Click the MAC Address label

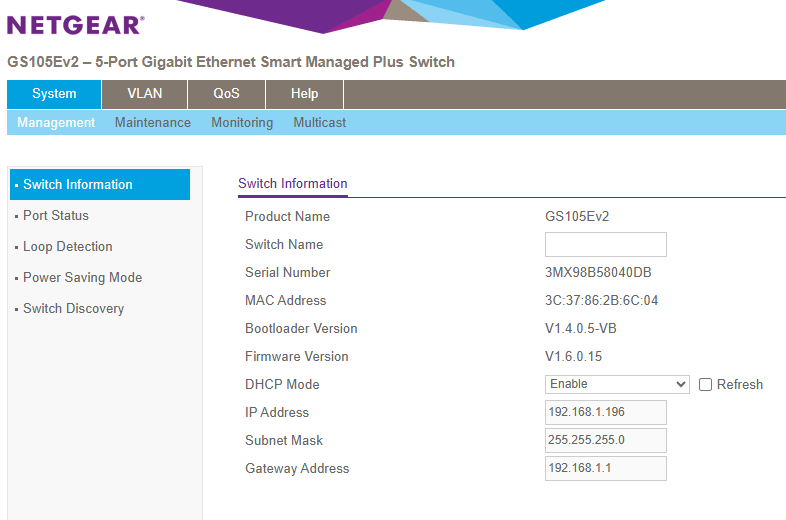coord(286,300)
